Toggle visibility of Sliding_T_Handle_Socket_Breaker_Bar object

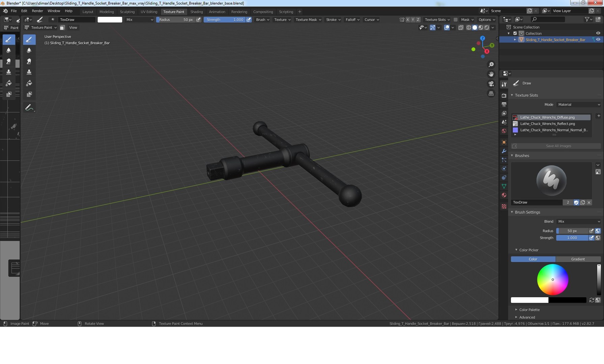pyautogui.click(x=598, y=39)
